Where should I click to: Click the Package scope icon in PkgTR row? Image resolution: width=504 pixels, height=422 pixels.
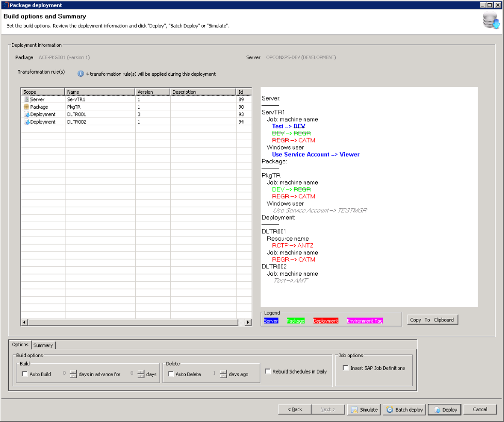26,107
